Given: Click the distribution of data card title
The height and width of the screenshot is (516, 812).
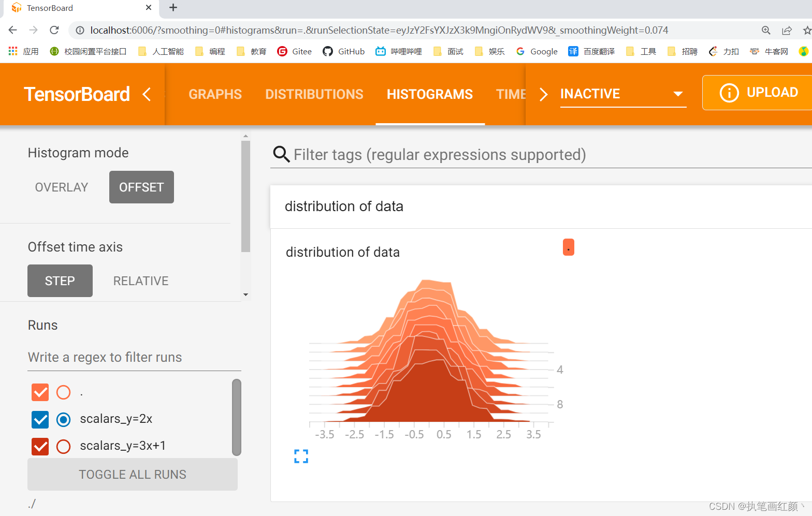Looking at the screenshot, I should pyautogui.click(x=343, y=252).
